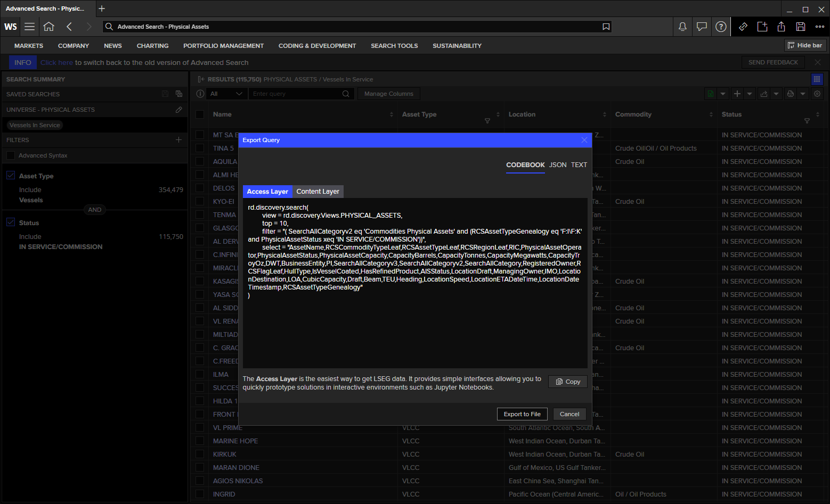Screen dimensions: 830x504
Task: Sort by the Location column arrows
Action: point(605,114)
